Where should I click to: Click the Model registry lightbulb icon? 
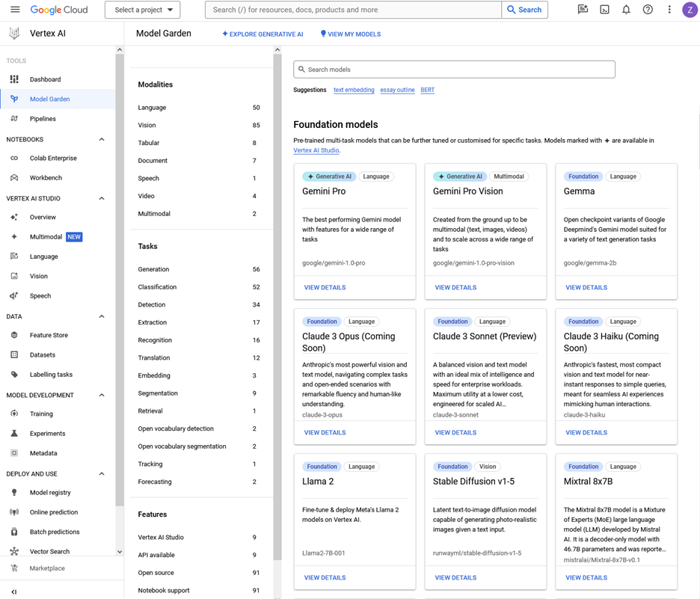pyautogui.click(x=14, y=492)
